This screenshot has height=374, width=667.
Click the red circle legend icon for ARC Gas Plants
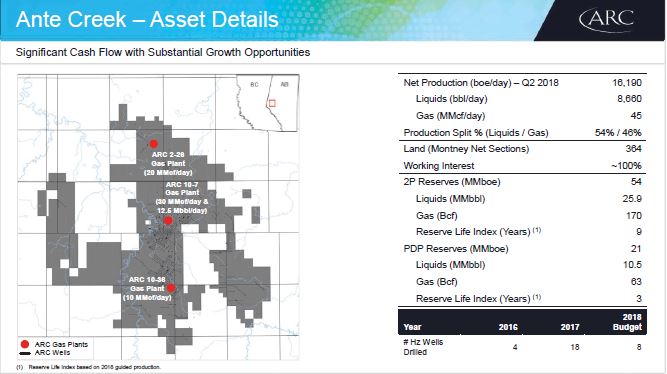pos(25,344)
